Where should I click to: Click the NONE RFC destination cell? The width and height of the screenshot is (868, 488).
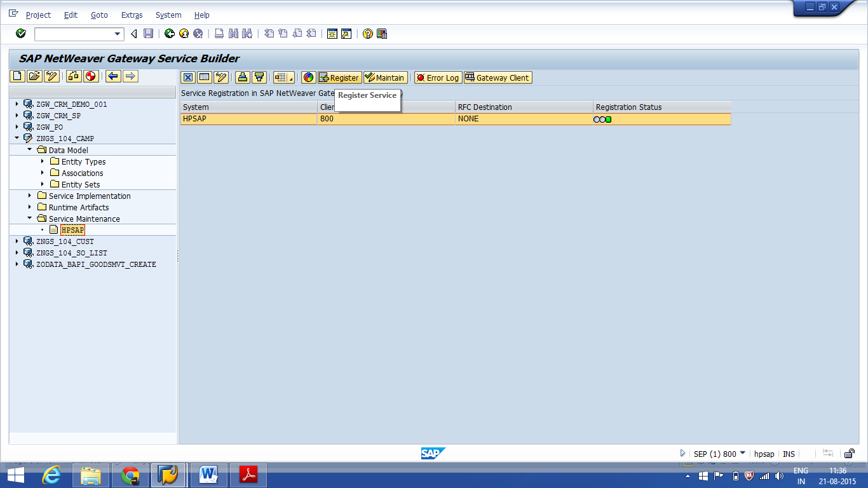pos(524,119)
